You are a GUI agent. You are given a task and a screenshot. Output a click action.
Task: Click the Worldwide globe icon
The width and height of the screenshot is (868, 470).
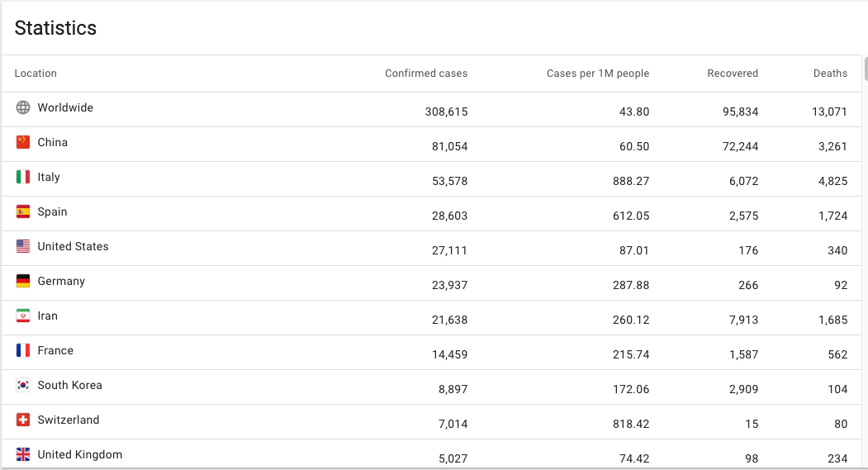click(22, 107)
